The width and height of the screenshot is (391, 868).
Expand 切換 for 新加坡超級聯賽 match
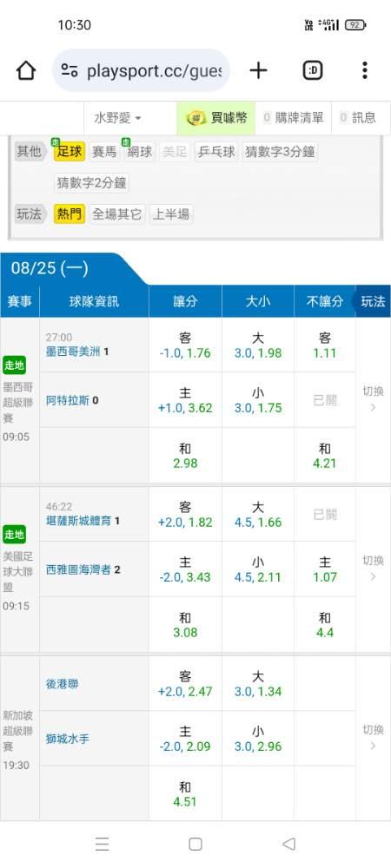[x=373, y=737]
